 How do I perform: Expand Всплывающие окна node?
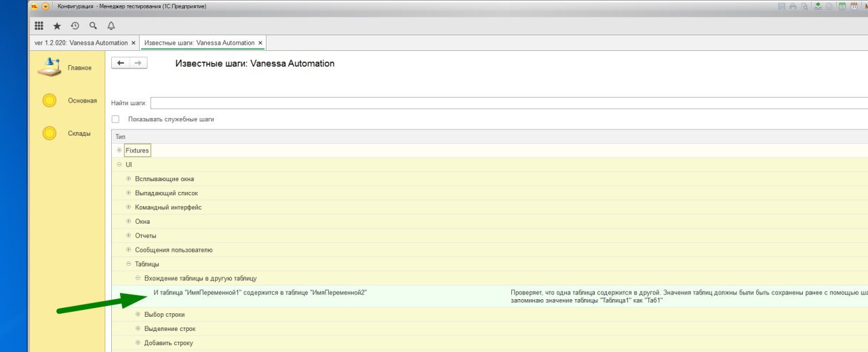[x=129, y=178]
